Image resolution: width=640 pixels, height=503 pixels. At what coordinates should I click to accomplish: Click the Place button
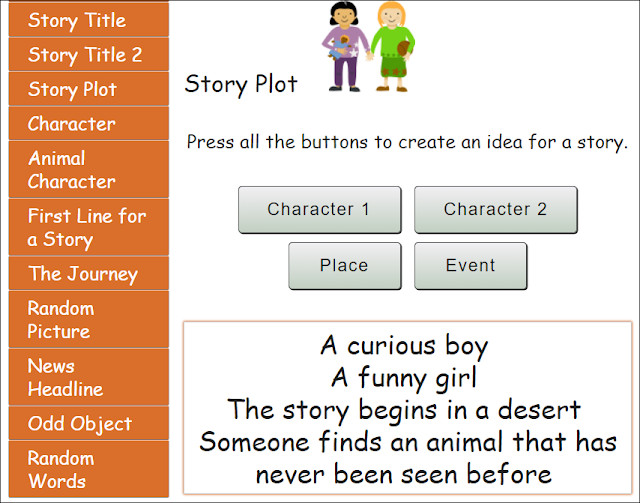[345, 266]
